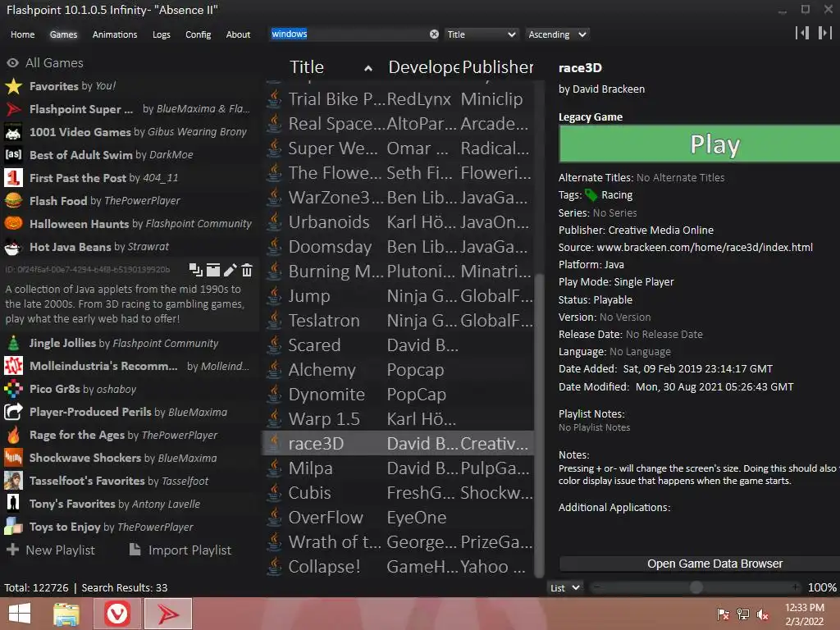Click Best of Adult Swim [as] icon
The height and width of the screenshot is (630, 840).
[13, 155]
